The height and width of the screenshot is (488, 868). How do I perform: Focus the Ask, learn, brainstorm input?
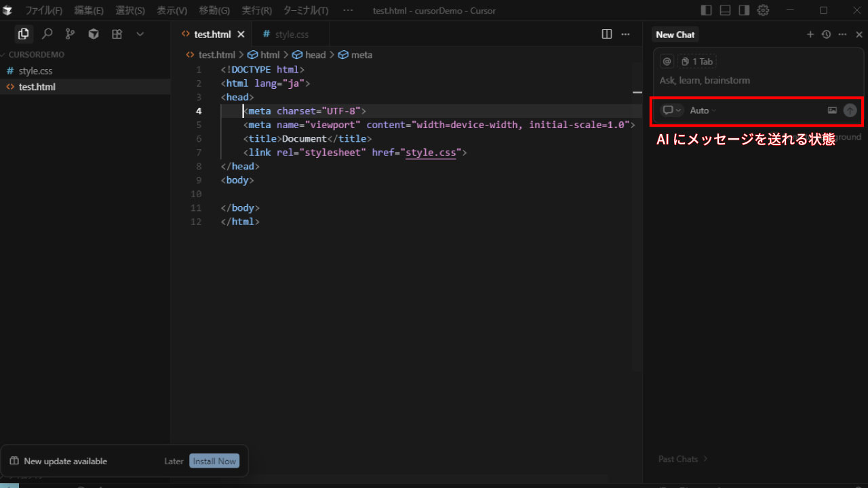coord(757,81)
